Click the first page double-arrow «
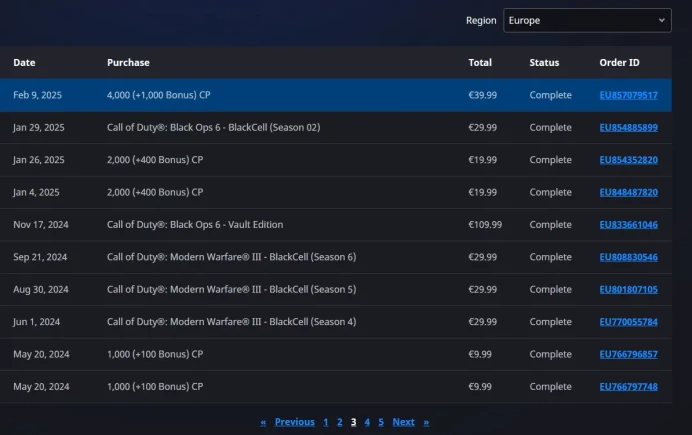 click(x=263, y=423)
